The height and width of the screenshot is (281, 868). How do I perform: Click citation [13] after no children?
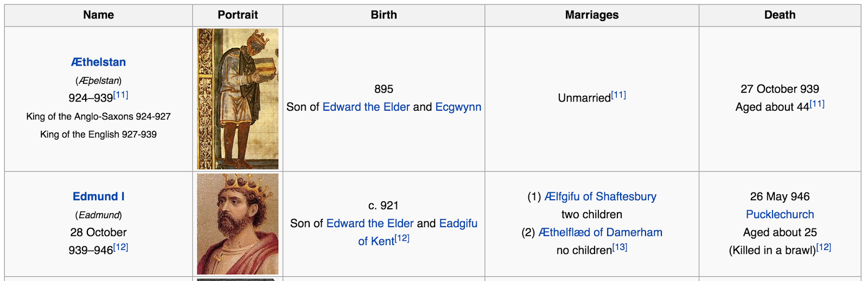[x=620, y=247]
